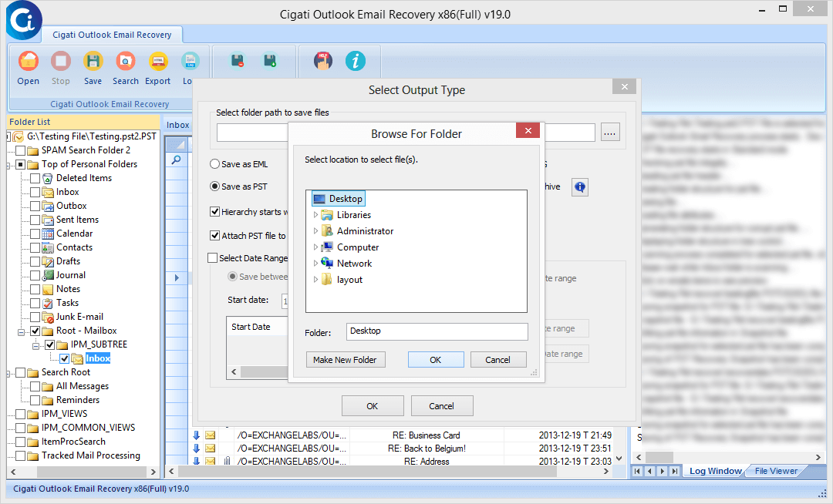Enable the Select Date Range checkbox
Viewport: 833px width, 504px height.
click(213, 258)
